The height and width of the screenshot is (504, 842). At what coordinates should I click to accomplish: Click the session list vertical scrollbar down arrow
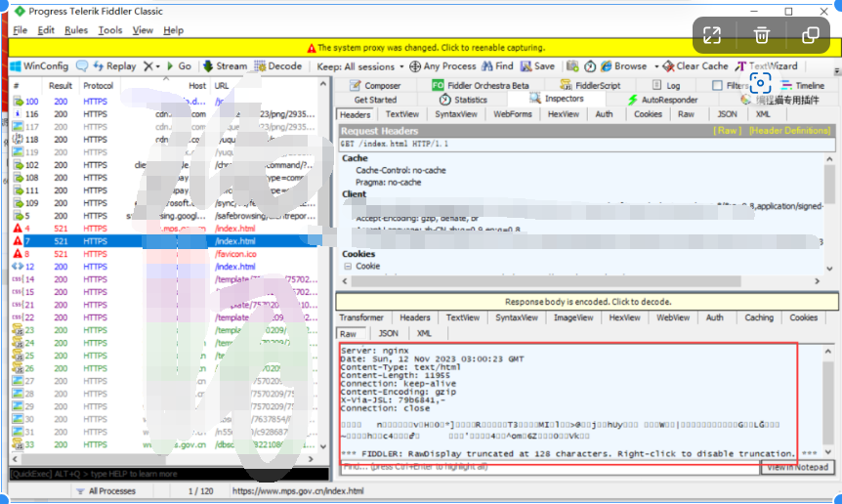click(x=322, y=446)
